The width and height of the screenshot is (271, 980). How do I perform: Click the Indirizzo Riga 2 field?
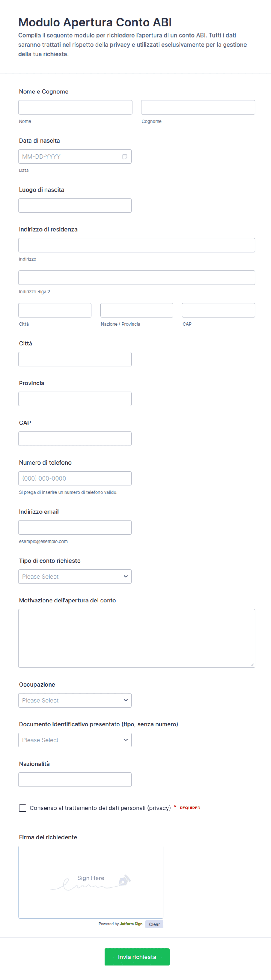point(137,277)
